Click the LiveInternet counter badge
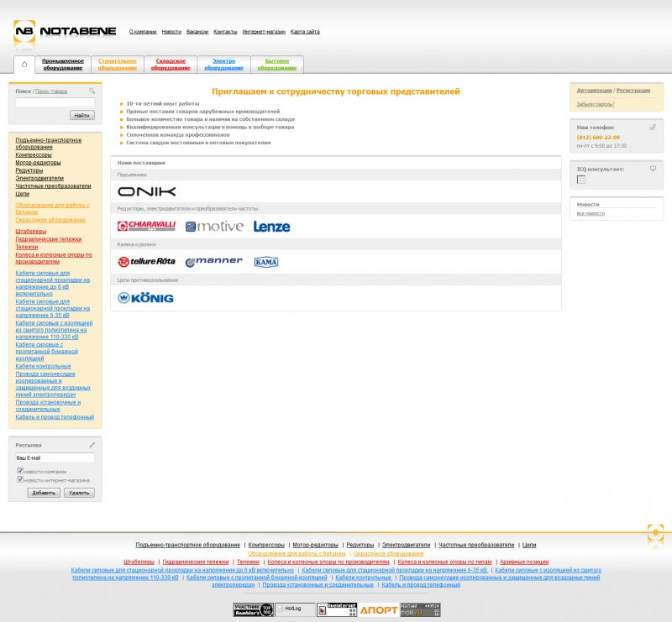This screenshot has height=622, width=672. pos(337,609)
